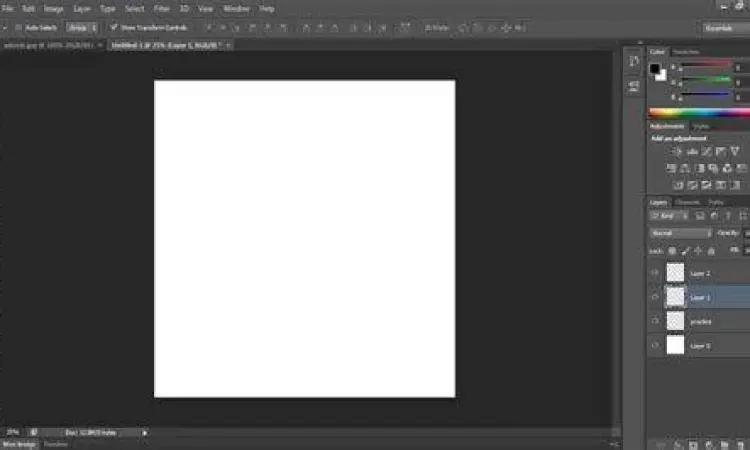Add a Levels adjustment
Image resolution: width=750 pixels, height=450 pixels.
coord(691,151)
